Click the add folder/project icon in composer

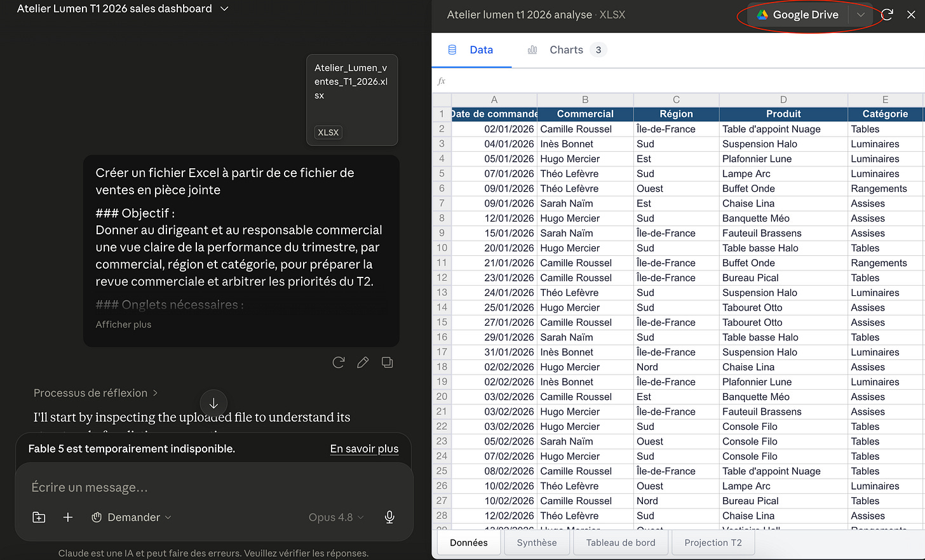(39, 517)
